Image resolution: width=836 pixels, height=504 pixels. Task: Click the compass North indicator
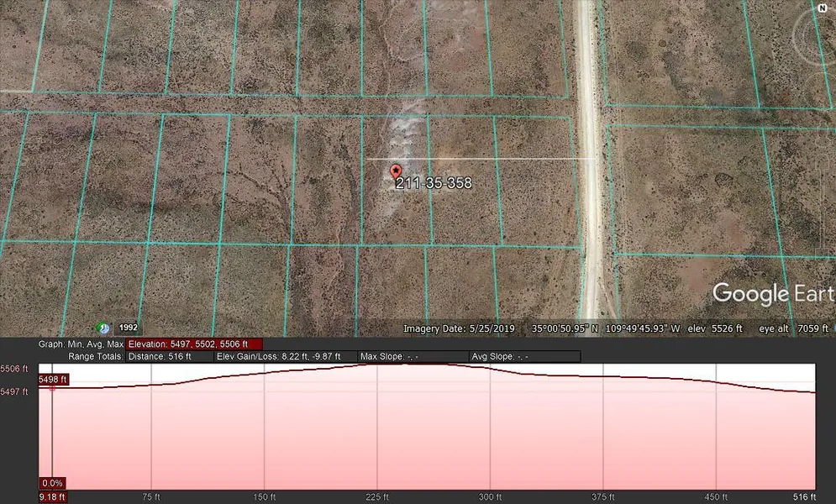(821, 8)
